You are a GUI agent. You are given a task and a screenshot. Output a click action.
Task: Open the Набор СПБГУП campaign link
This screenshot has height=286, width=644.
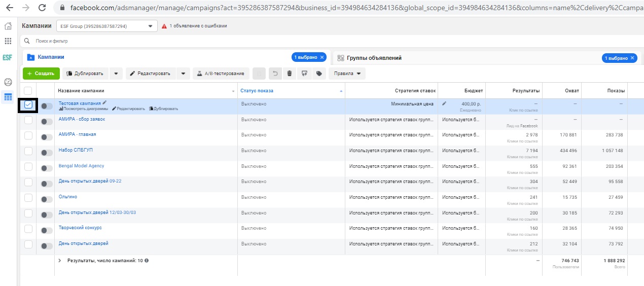(x=76, y=150)
